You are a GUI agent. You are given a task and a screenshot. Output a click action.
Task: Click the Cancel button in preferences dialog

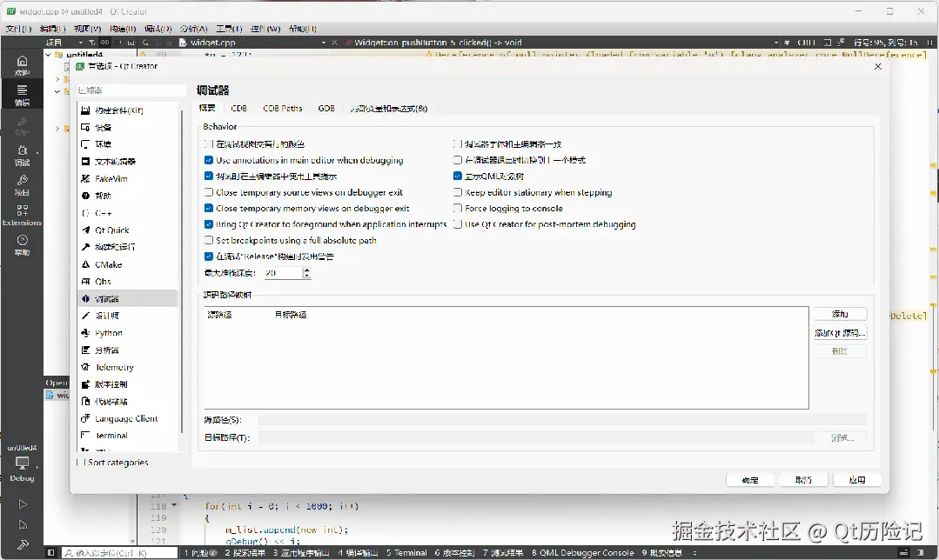pos(803,480)
